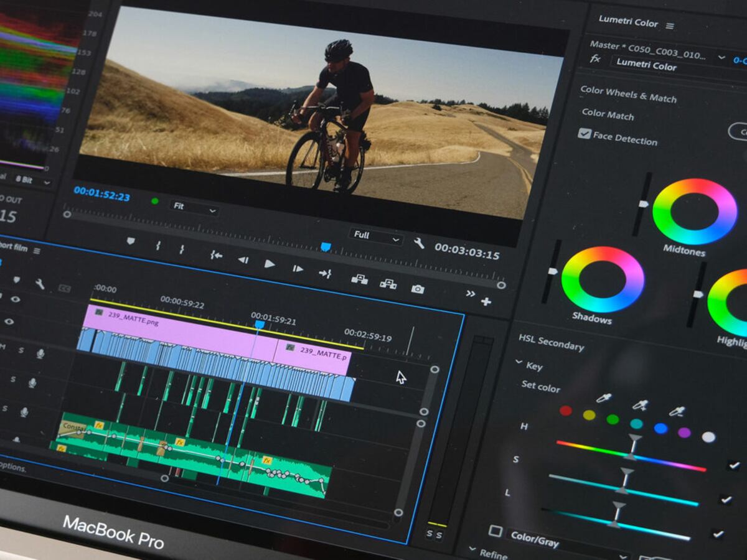Hide the upper video track with its eye

pyautogui.click(x=15, y=299)
